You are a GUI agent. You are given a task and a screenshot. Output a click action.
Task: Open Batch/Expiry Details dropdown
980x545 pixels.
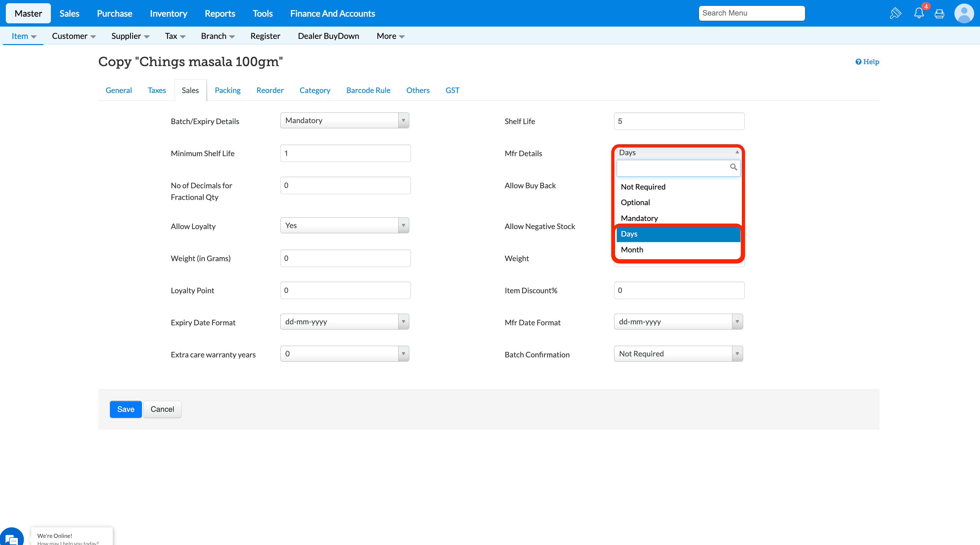click(344, 121)
